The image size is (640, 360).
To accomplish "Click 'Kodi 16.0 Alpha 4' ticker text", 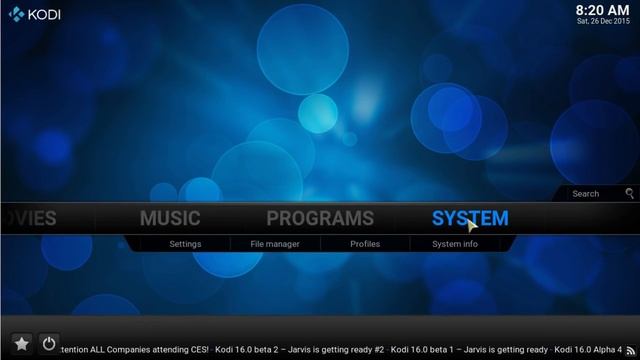I will (588, 350).
